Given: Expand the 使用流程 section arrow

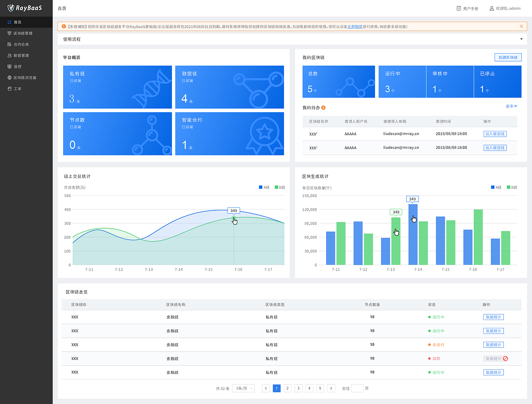Looking at the screenshot, I should tap(521, 39).
